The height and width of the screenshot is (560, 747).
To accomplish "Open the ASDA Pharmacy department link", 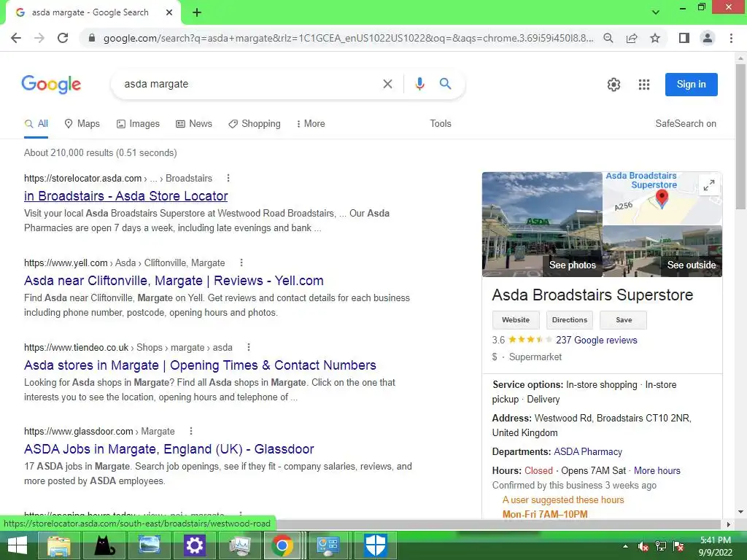I will (588, 451).
